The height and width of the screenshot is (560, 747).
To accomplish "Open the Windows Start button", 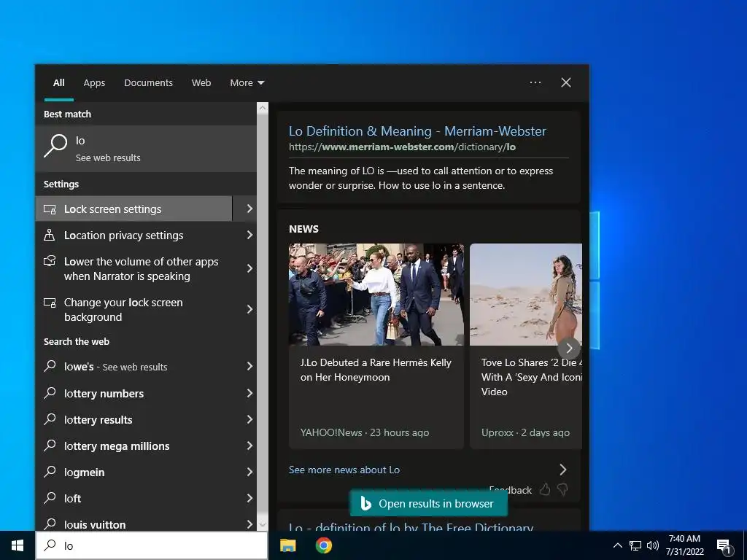I will coord(18,545).
